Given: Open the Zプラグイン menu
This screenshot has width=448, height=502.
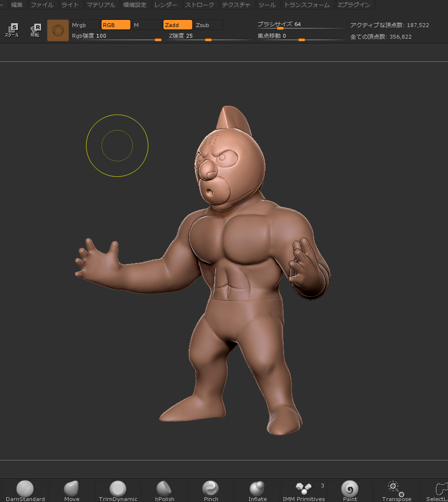Looking at the screenshot, I should (x=355, y=5).
